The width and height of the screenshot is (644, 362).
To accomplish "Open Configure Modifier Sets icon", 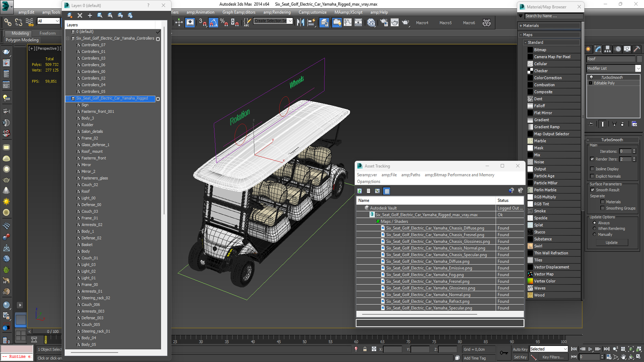I will coord(635,124).
